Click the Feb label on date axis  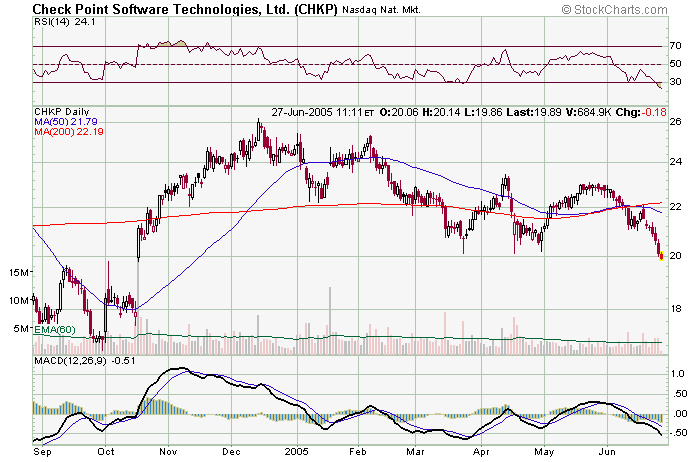coord(358,452)
